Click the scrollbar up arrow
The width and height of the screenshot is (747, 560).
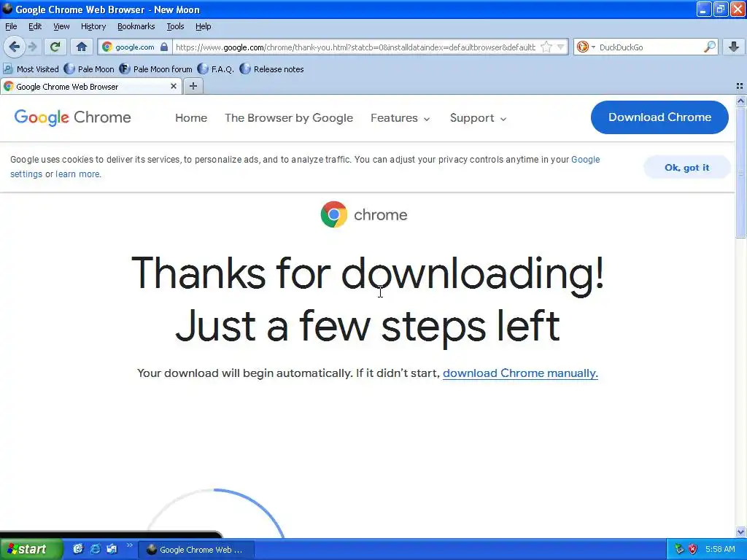point(740,101)
